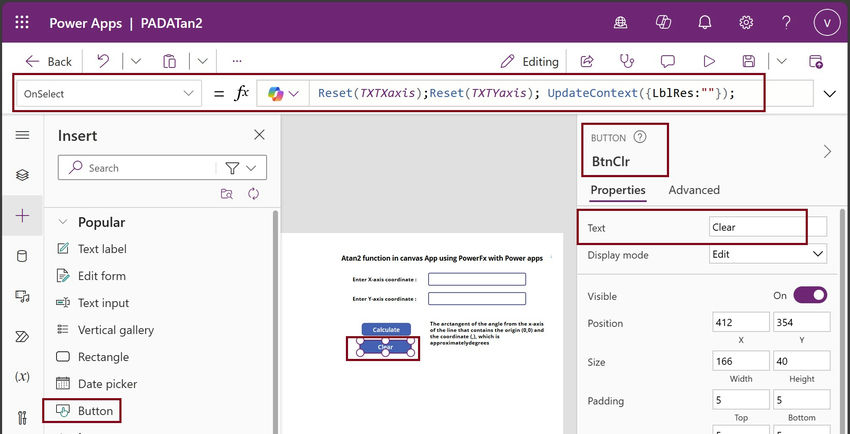Click the fx formula icon
The width and height of the screenshot is (850, 434).
(242, 93)
